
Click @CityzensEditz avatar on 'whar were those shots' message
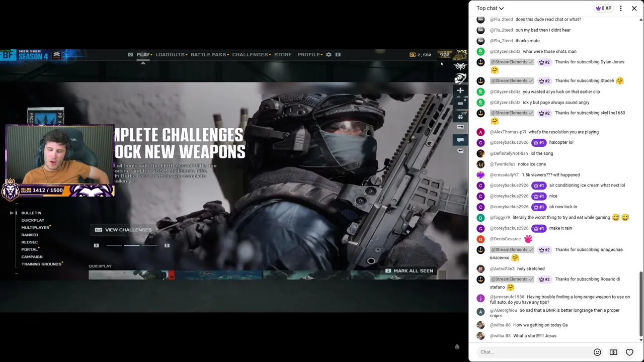point(480,51)
